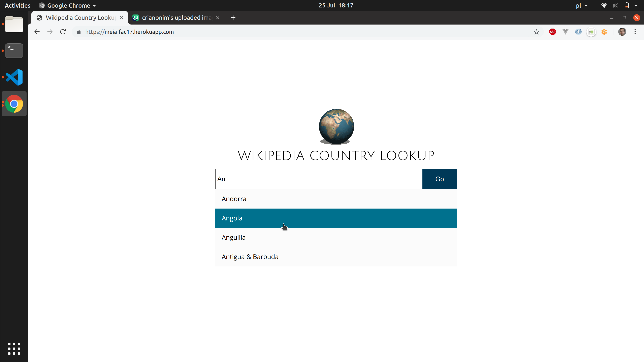Click the Wi-Fi status icon
This screenshot has height=362, width=644.
[604, 5]
